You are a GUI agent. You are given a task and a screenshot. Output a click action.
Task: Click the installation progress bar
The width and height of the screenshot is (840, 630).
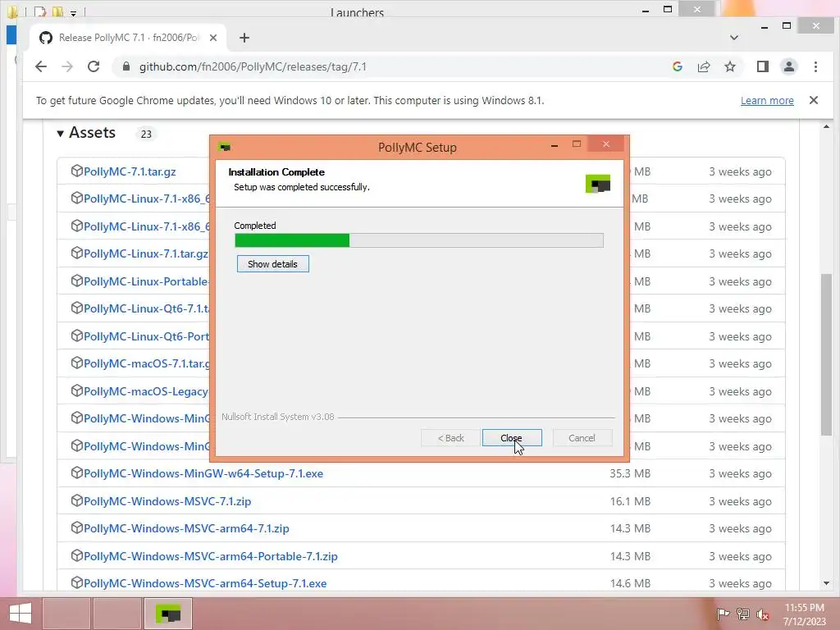coord(419,240)
